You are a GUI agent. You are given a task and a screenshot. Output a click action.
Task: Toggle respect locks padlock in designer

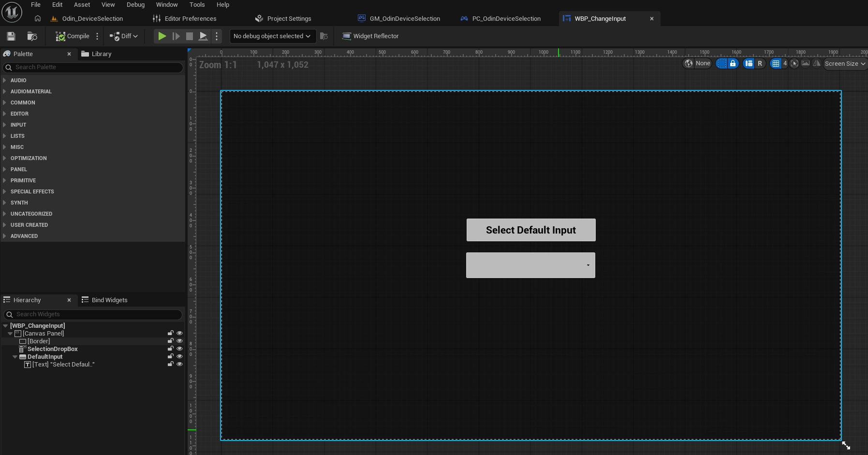click(733, 63)
